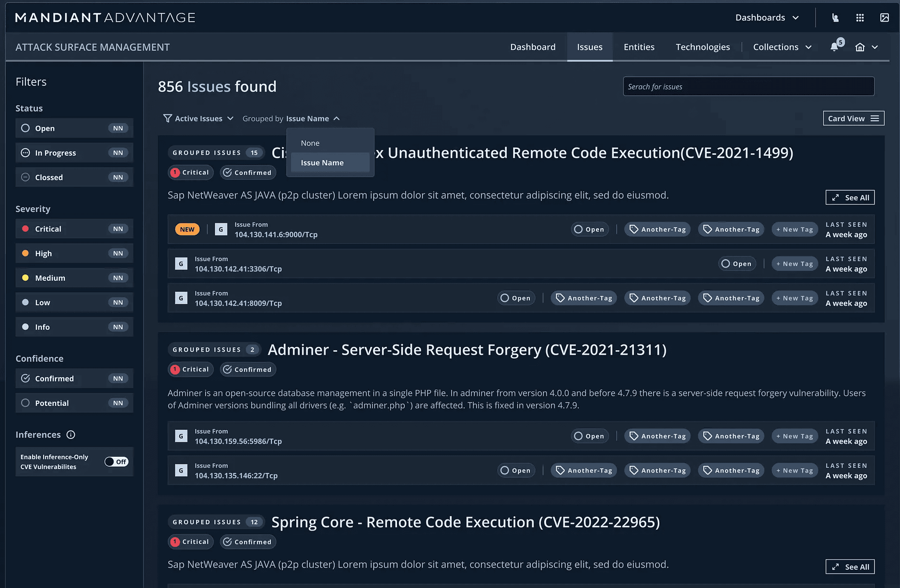Open the apps grid icon
This screenshot has height=588, width=900.
click(860, 18)
